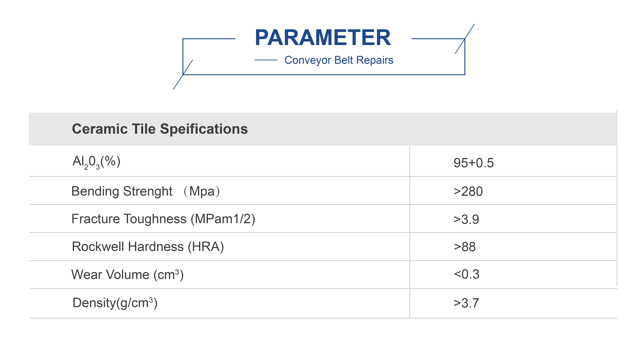Select the Al2O3(%) row label
The width and height of the screenshot is (644, 343).
click(97, 162)
